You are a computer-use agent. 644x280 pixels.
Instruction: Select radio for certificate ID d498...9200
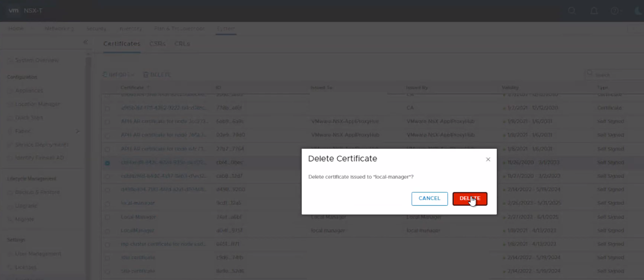[x=107, y=189]
